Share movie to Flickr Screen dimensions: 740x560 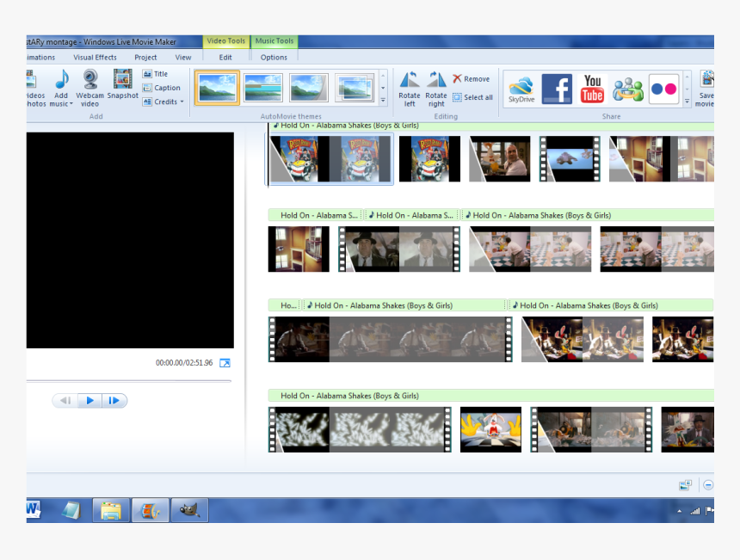(663, 89)
